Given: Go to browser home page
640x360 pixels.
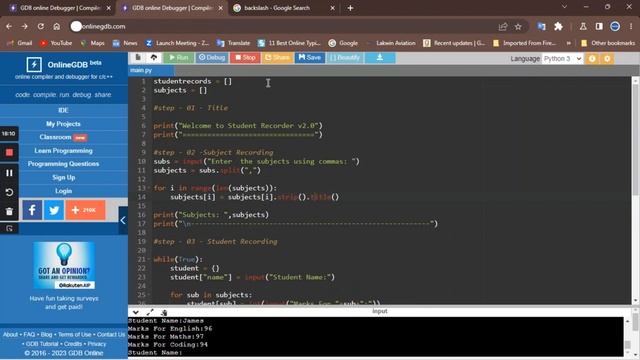Looking at the screenshot, I should point(56,27).
